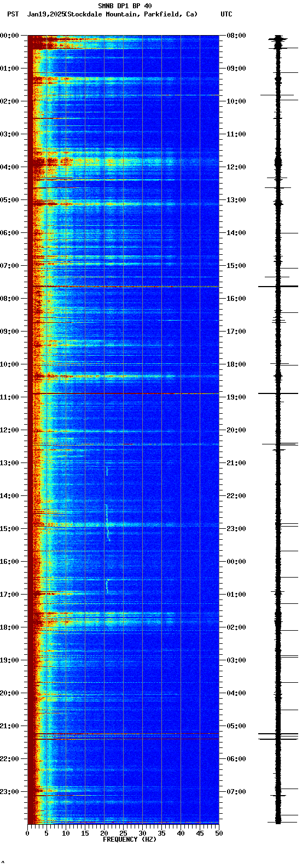
Task: Click the UTC time label '07:00'
Action: (236, 792)
